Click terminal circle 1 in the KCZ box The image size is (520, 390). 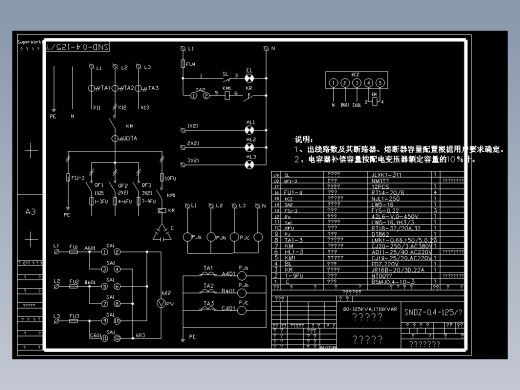coord(333,83)
